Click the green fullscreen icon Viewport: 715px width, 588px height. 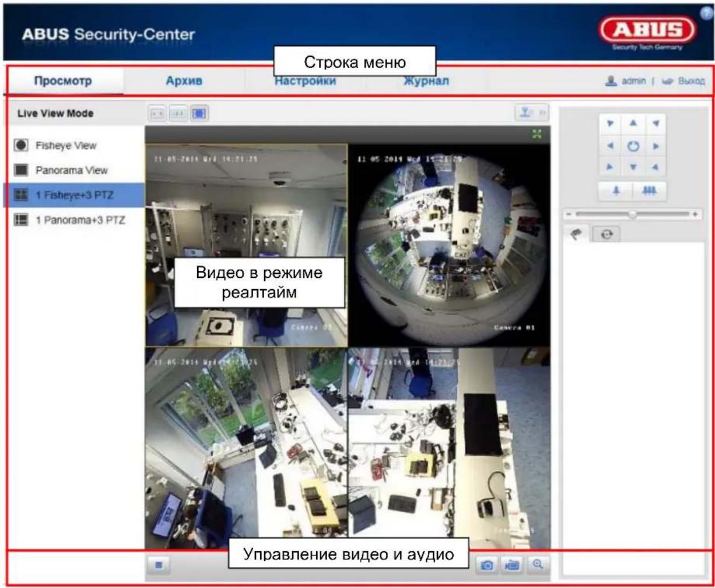click(537, 134)
